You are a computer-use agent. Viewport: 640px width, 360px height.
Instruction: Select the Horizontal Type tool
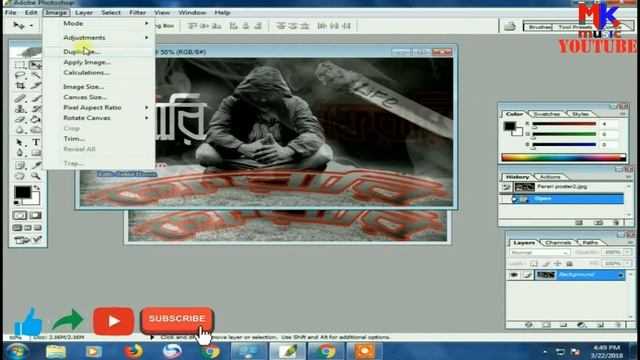pyautogui.click(x=36, y=142)
